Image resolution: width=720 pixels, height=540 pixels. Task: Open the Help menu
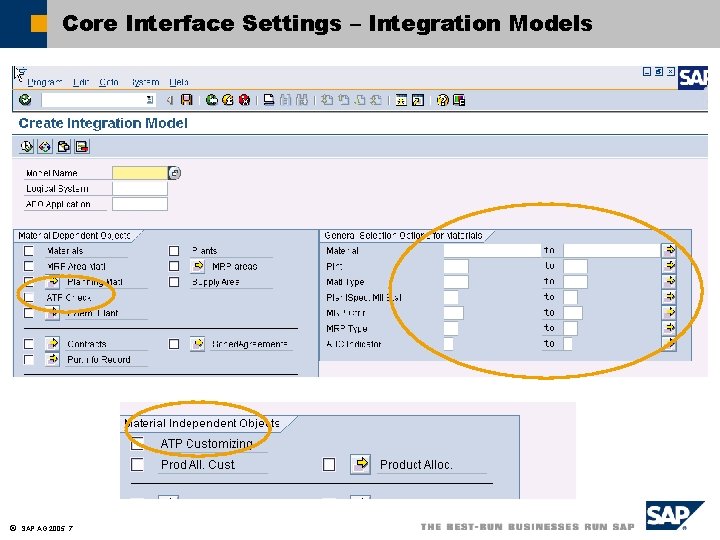pyautogui.click(x=179, y=82)
